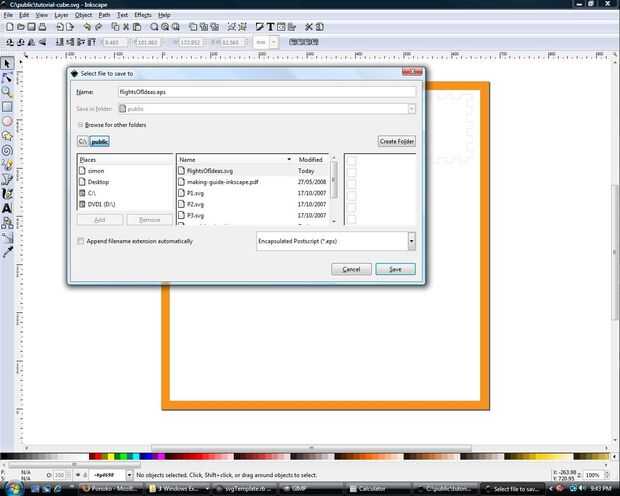Click the Open file toolbar icon

[21, 27]
